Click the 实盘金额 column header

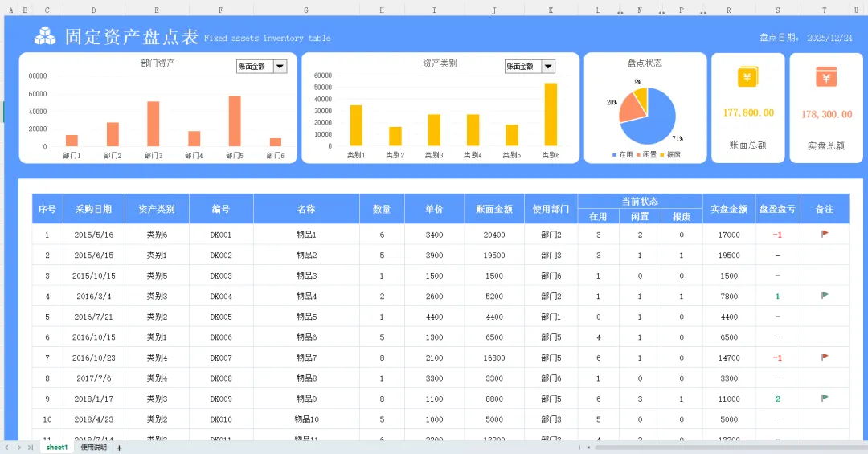[x=728, y=209]
